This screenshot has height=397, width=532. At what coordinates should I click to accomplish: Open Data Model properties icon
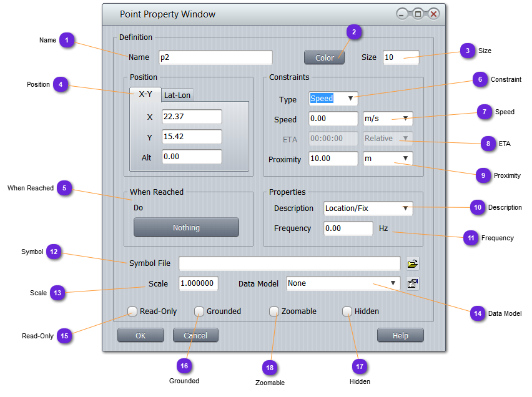[412, 283]
